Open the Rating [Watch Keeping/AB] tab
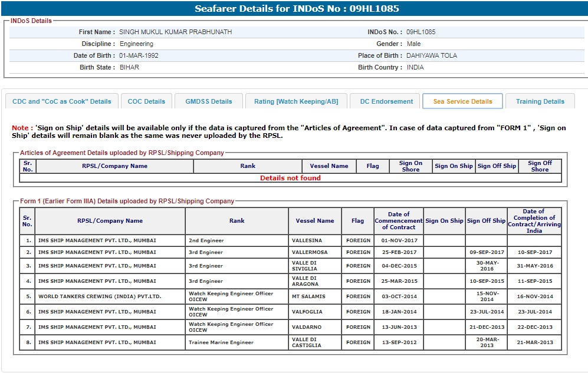 click(296, 101)
